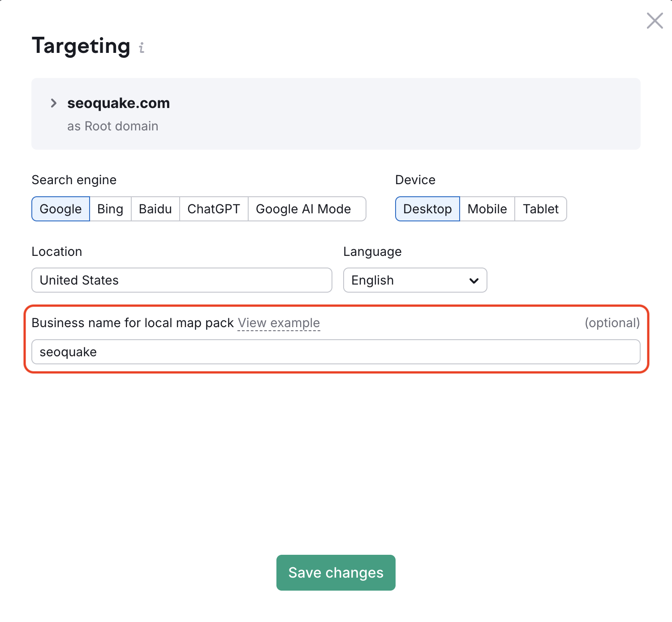Click the chevron arrow next to seoquake.com

tap(54, 103)
